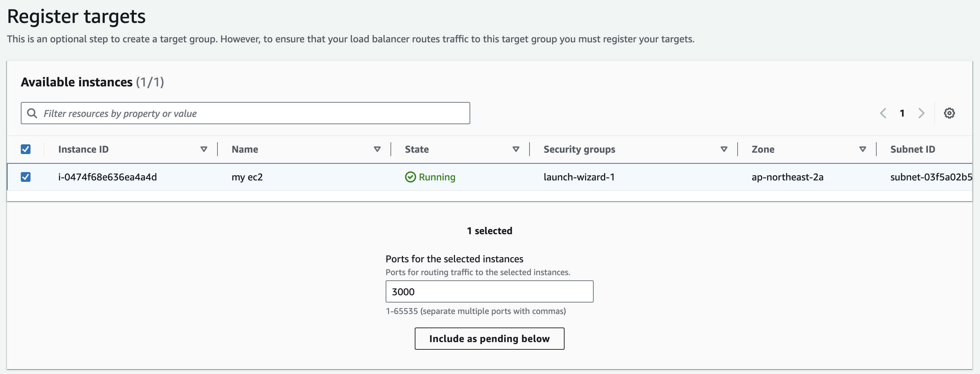This screenshot has width=980, height=374.
Task: Focus the filter resources search field
Action: point(251,113)
